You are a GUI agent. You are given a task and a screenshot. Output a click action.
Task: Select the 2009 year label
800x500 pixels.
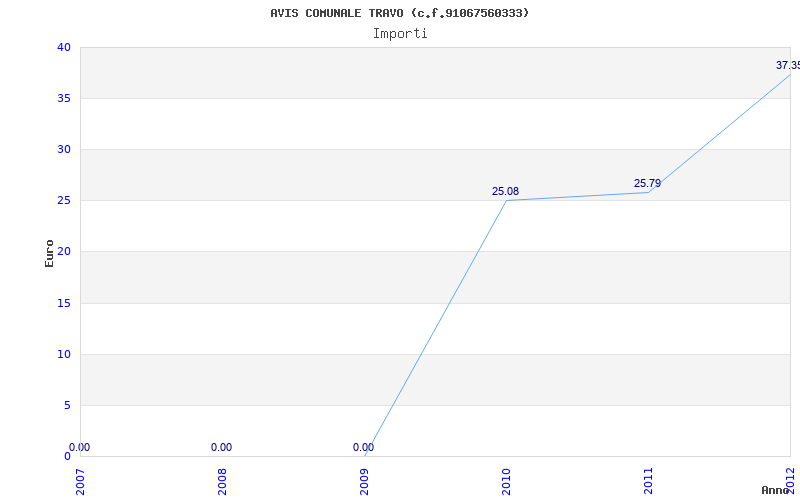tap(364, 482)
